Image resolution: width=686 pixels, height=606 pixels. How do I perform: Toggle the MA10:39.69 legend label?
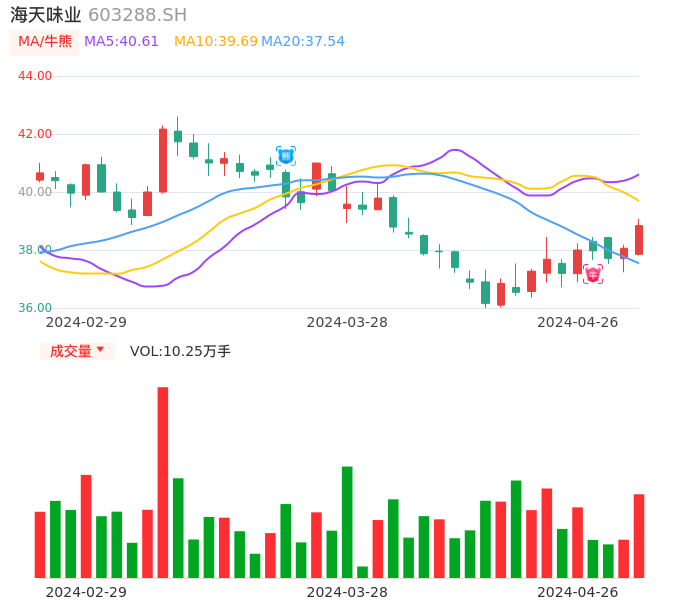(x=215, y=42)
